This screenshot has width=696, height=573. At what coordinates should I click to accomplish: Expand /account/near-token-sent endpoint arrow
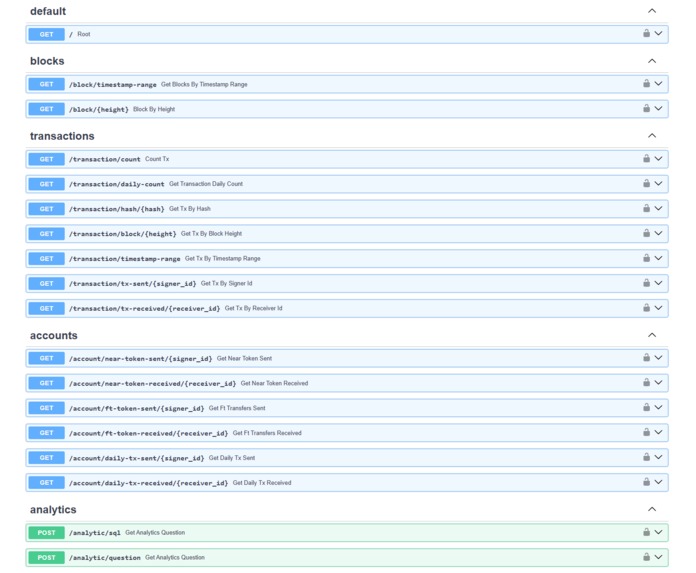pos(658,358)
